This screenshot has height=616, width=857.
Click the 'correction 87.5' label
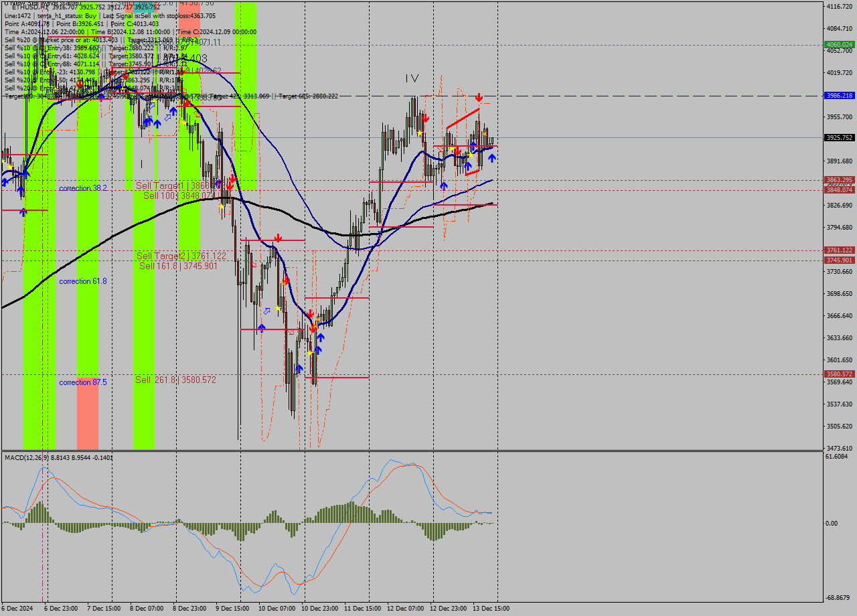(83, 382)
